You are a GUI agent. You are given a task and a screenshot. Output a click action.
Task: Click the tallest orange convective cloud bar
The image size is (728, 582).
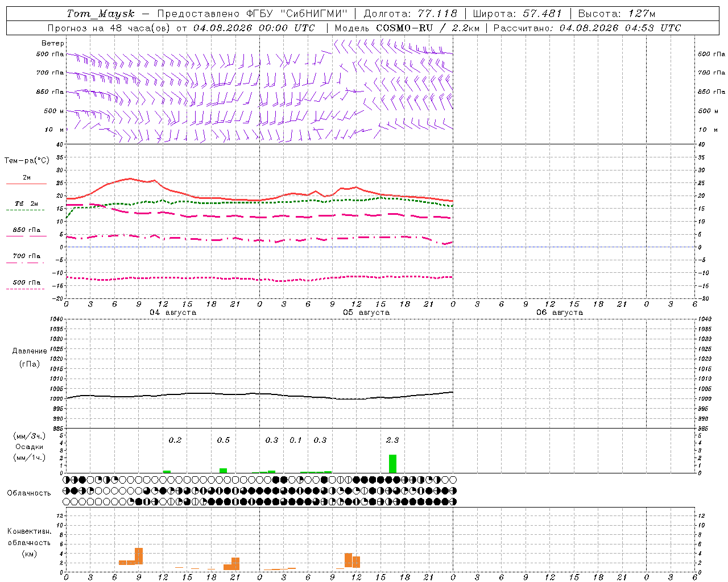pyautogui.click(x=139, y=556)
